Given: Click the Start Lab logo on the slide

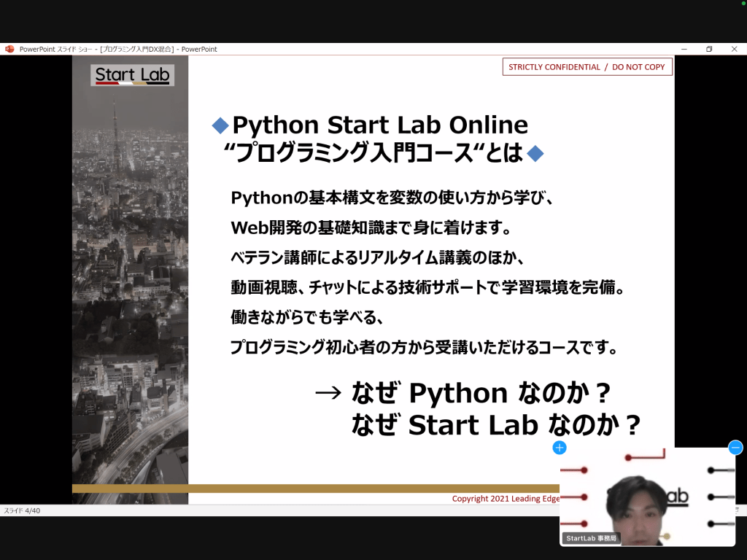Looking at the screenshot, I should click(x=132, y=74).
